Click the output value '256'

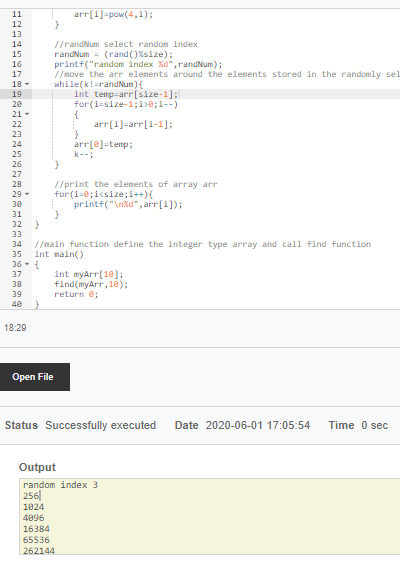(x=31, y=496)
